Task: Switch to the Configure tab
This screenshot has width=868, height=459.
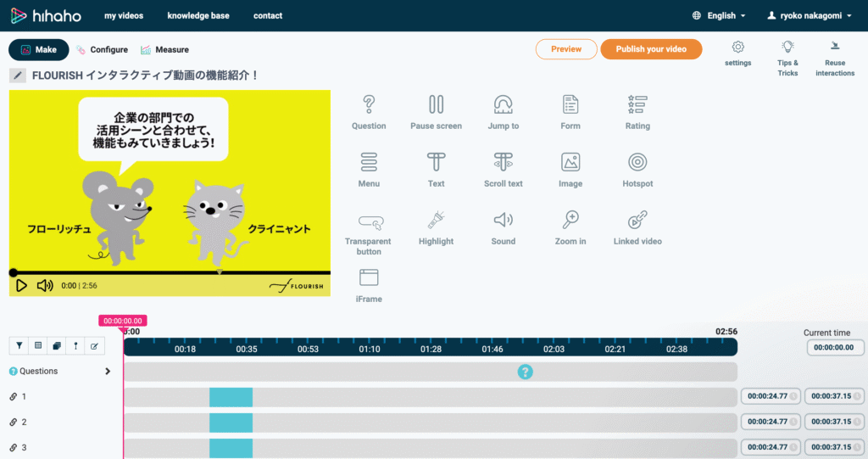Action: [x=103, y=50]
